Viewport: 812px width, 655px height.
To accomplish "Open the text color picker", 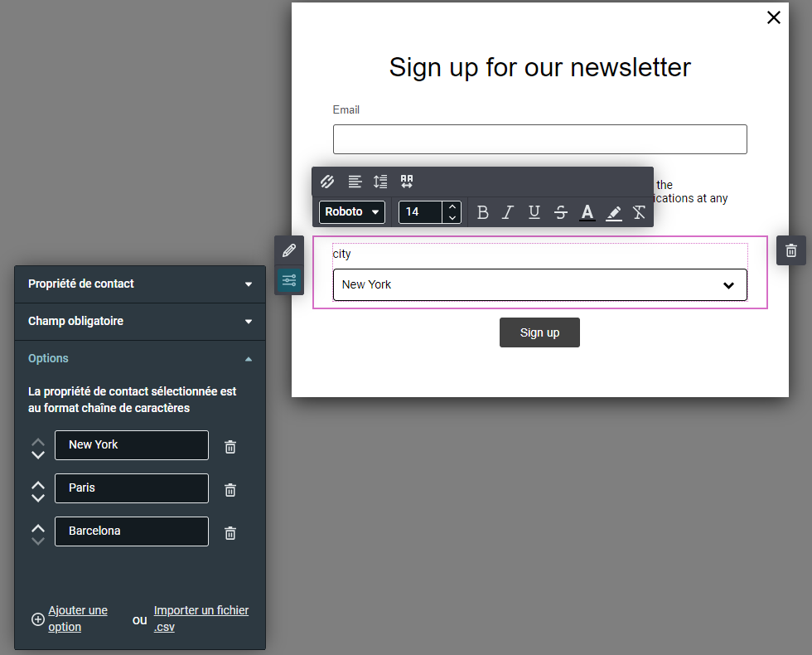I will click(587, 212).
